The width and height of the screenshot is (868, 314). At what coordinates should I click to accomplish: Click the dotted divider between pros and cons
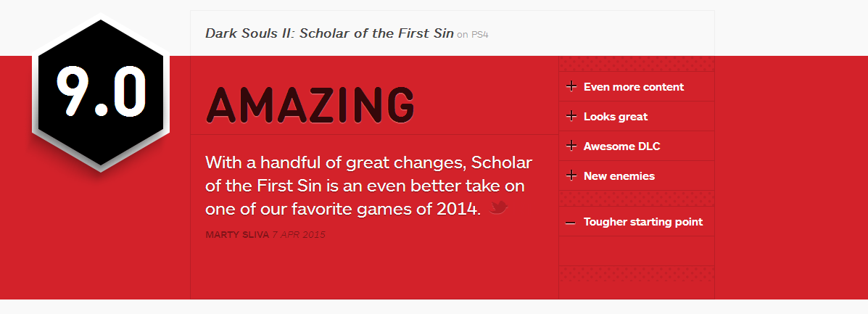(637, 198)
